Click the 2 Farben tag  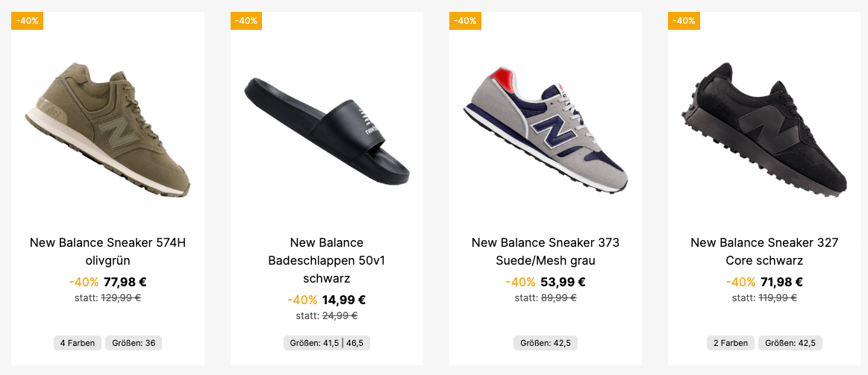pos(731,343)
